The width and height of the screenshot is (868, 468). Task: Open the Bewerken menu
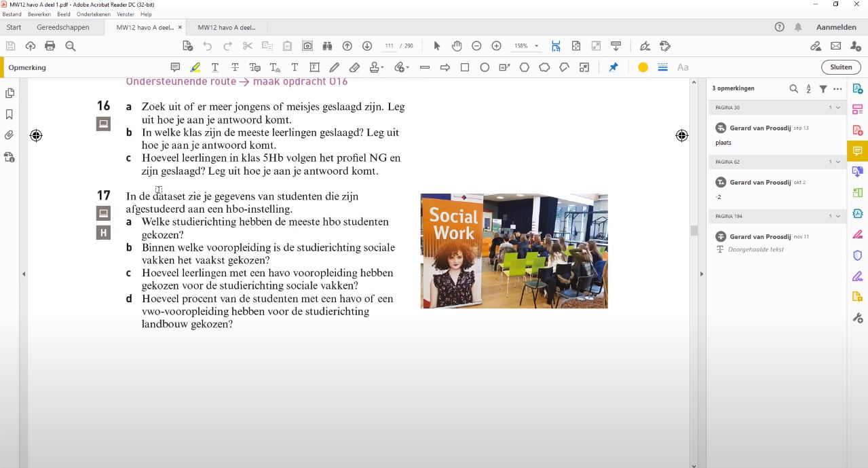tap(39, 14)
